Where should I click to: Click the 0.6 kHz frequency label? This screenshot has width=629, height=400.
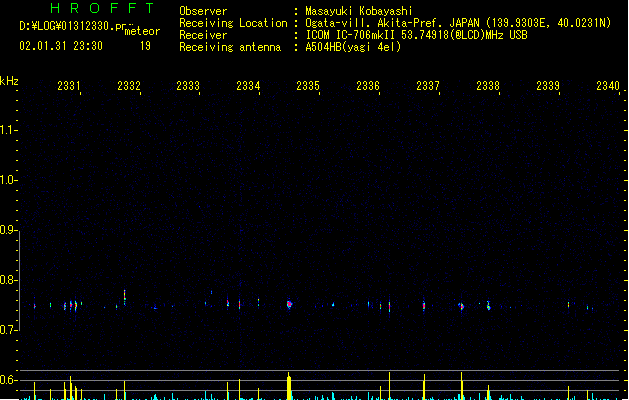click(x=7, y=380)
